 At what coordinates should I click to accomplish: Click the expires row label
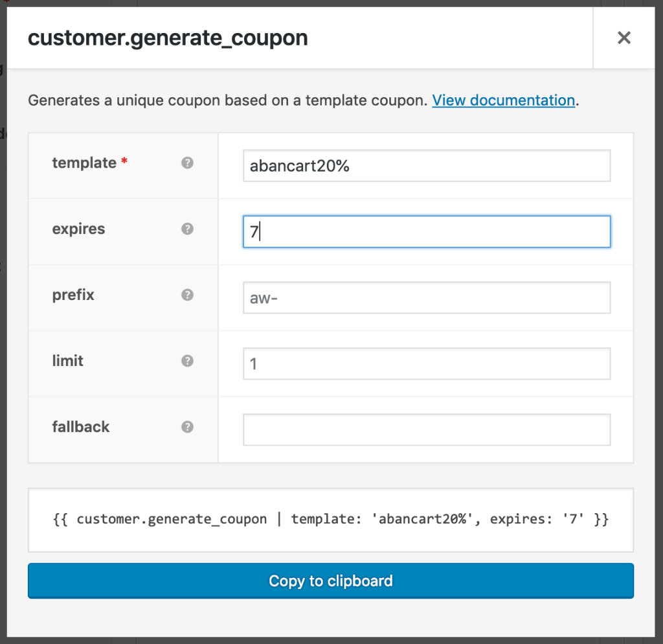coord(78,229)
